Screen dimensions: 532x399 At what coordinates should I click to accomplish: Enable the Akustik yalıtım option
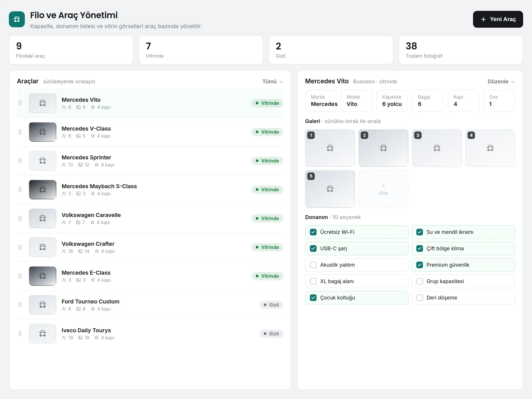313,265
